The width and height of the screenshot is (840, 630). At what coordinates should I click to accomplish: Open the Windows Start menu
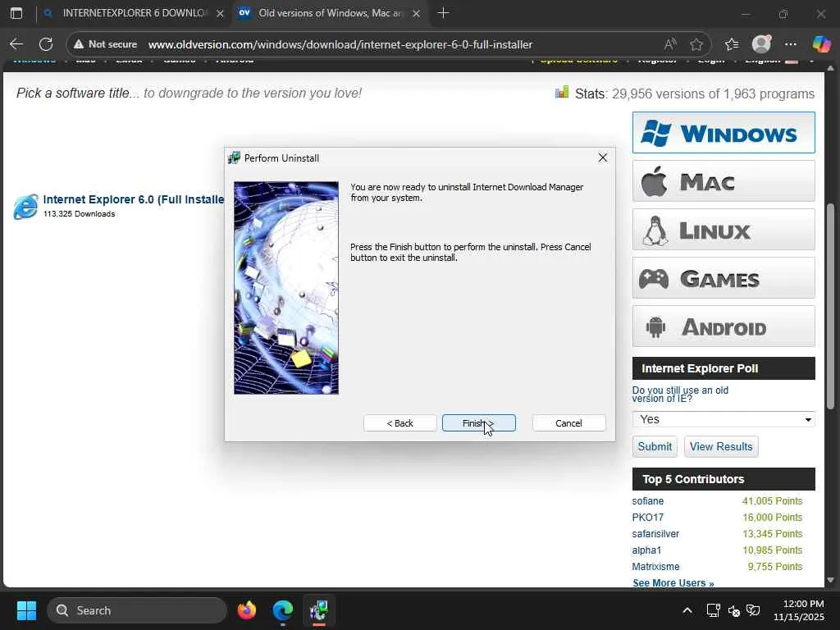(x=26, y=610)
